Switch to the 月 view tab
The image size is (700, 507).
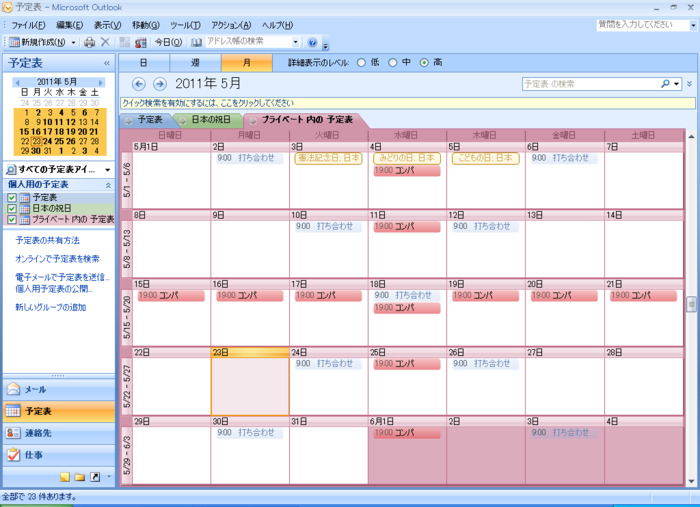coord(246,63)
